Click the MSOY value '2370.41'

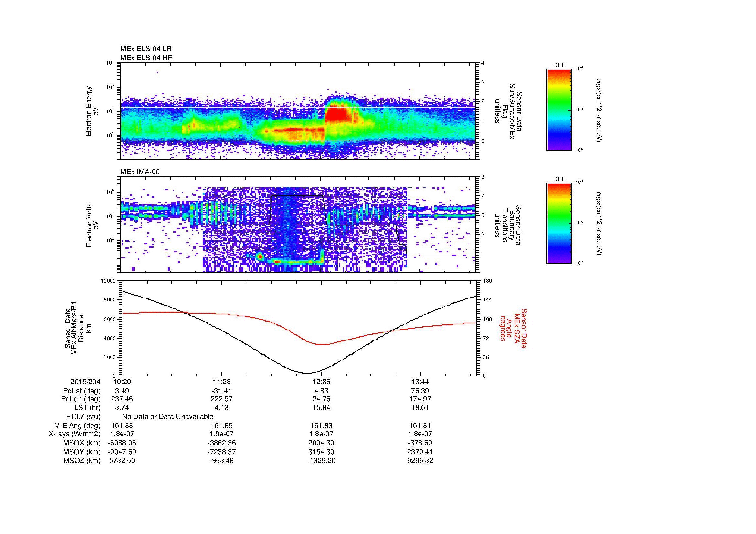(x=420, y=452)
